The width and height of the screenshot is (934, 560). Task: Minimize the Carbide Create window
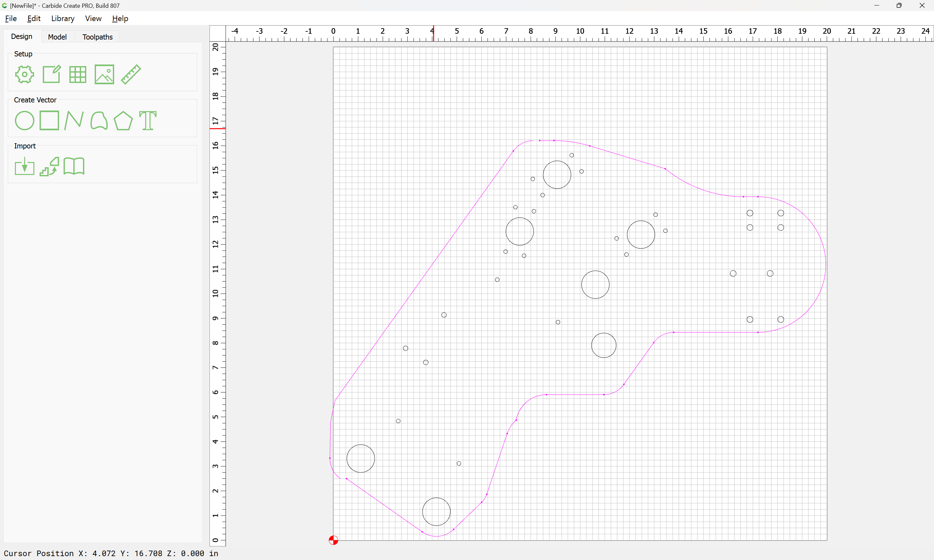click(877, 5)
